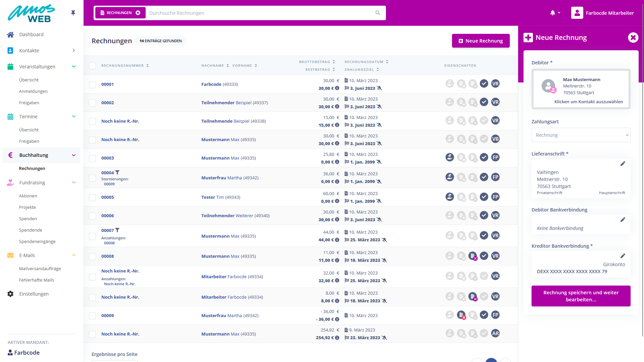This screenshot has height=362, width=644.
Task: Remove the RECHNUNGEN search filter chip
Action: pos(138,13)
